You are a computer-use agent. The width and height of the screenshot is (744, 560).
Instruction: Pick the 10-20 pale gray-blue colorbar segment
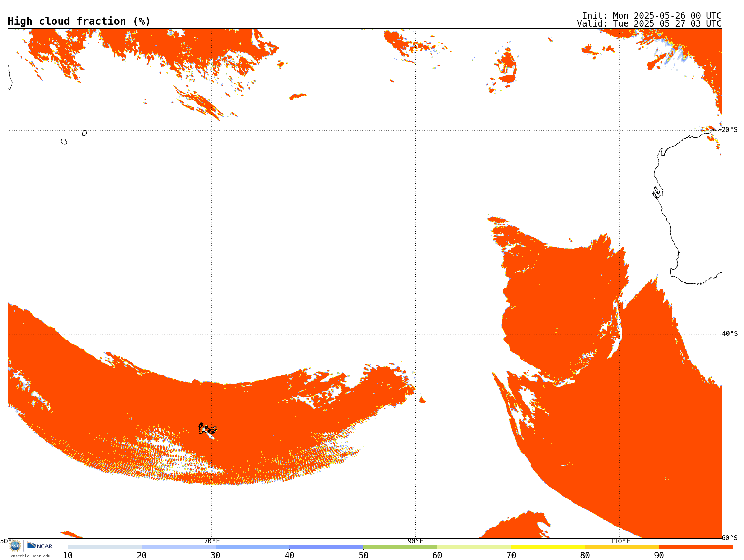105,547
